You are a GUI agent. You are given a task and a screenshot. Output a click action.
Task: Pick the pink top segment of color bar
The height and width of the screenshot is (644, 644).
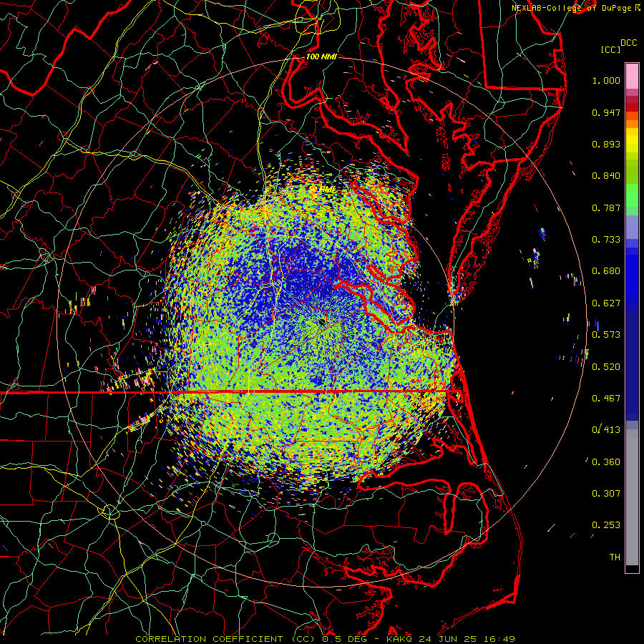pos(632,77)
